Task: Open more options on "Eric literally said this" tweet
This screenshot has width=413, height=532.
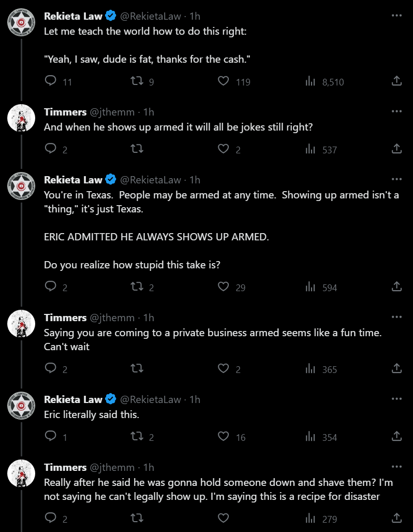Action: pos(396,399)
